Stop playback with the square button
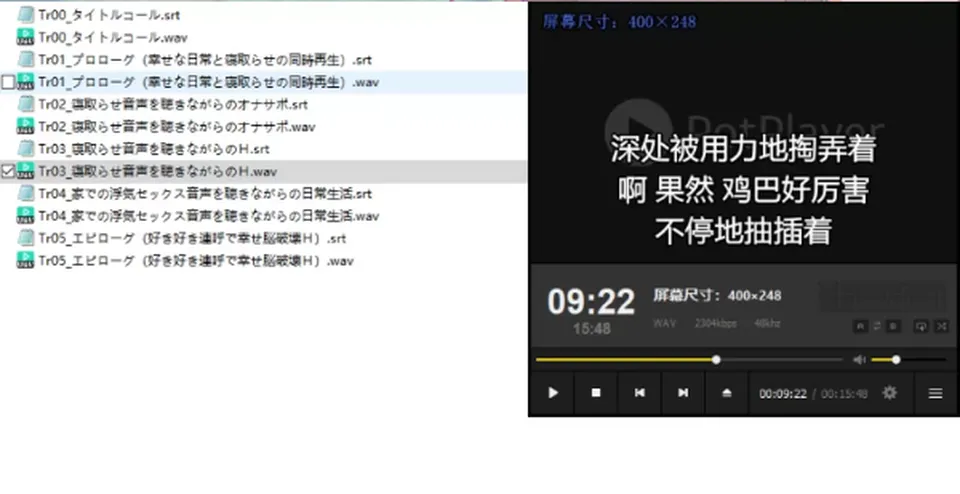 pyautogui.click(x=596, y=393)
